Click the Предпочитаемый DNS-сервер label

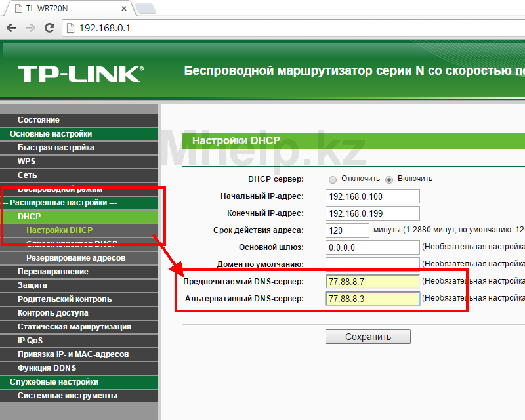243,282
